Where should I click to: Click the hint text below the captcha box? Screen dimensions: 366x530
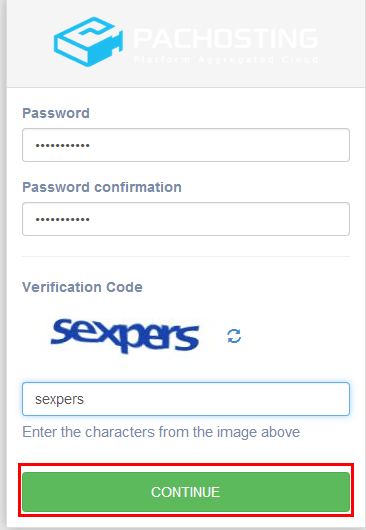(x=161, y=432)
